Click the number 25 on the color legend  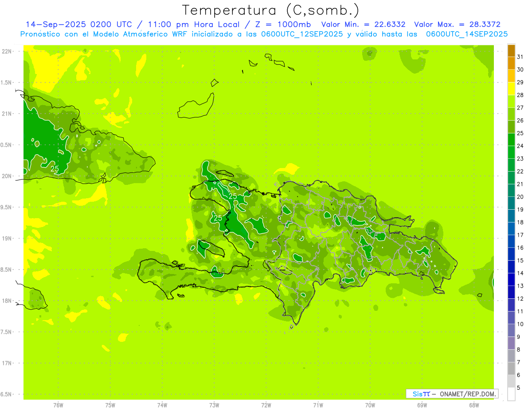(520, 133)
